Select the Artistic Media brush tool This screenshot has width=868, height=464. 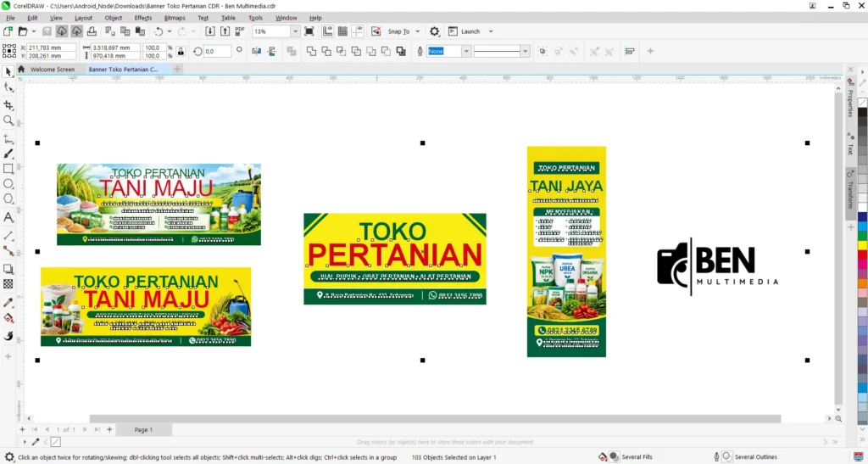coord(8,154)
